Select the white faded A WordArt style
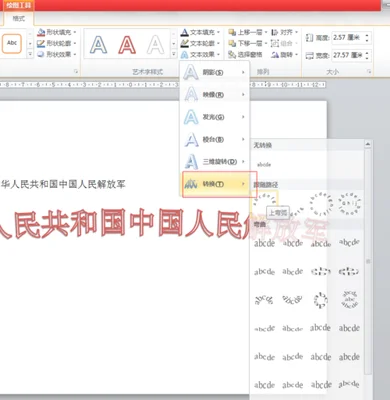This screenshot has width=390, height=400. tap(155, 44)
